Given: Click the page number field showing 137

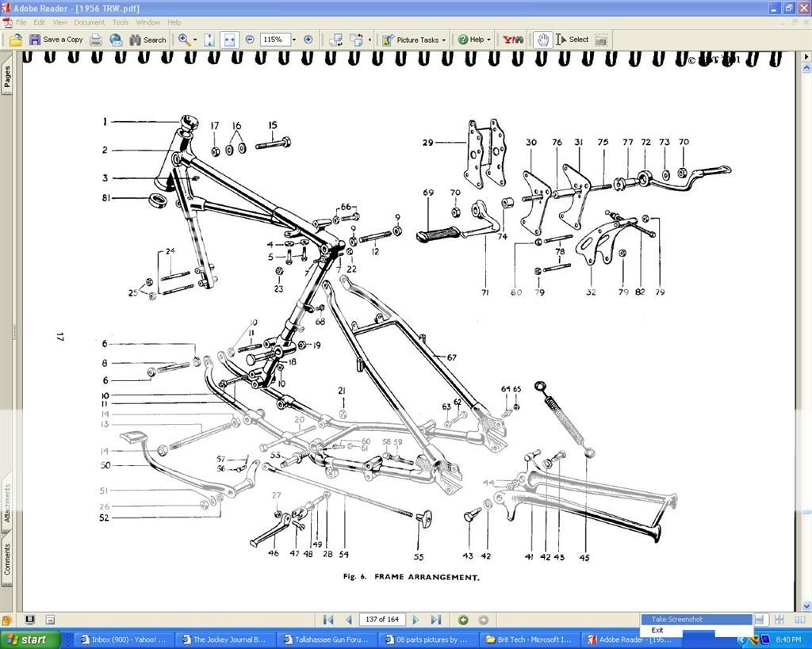Looking at the screenshot, I should click(383, 620).
